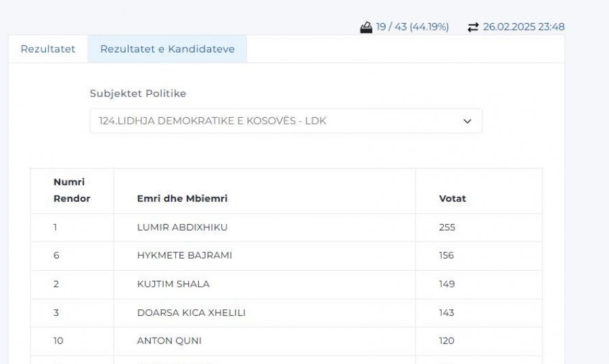Screen dimensions: 609x364
Task: Open the Rezultatet e Kandidateve tab
Action: click(x=167, y=49)
